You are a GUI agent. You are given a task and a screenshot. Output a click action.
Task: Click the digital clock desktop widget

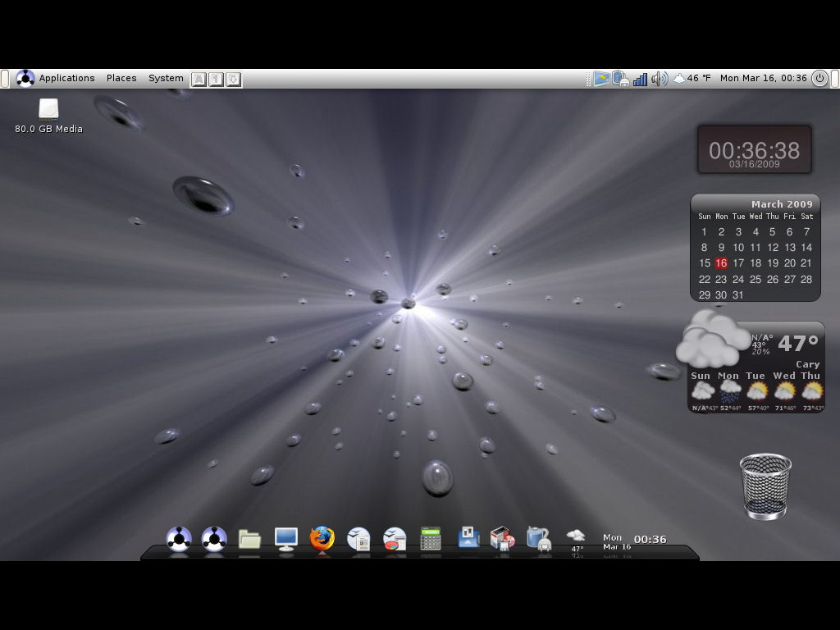(x=754, y=150)
